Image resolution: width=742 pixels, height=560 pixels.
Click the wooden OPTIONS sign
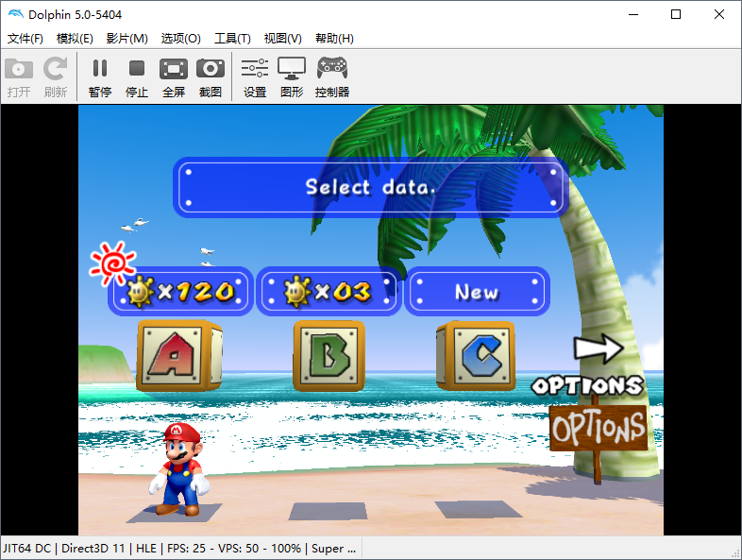599,428
